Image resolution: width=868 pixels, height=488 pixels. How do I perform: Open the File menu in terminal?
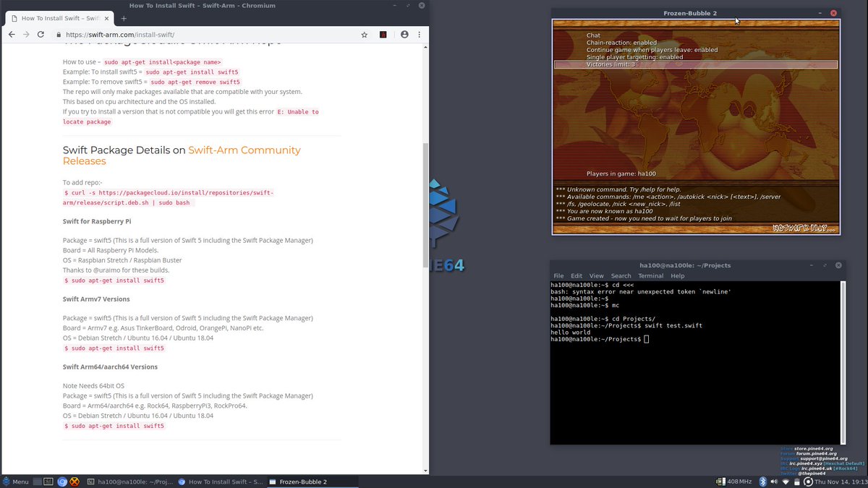(x=558, y=275)
